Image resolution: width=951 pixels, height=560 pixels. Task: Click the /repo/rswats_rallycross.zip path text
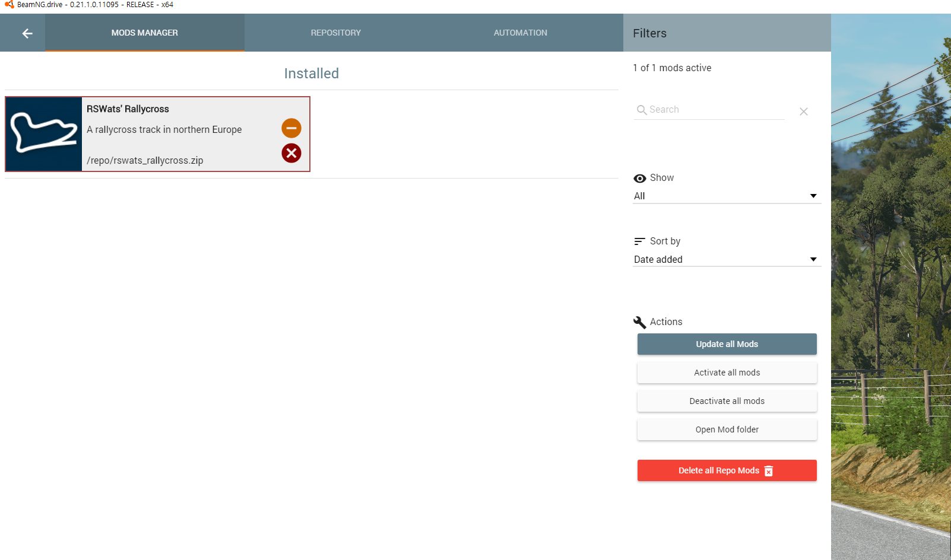(145, 160)
